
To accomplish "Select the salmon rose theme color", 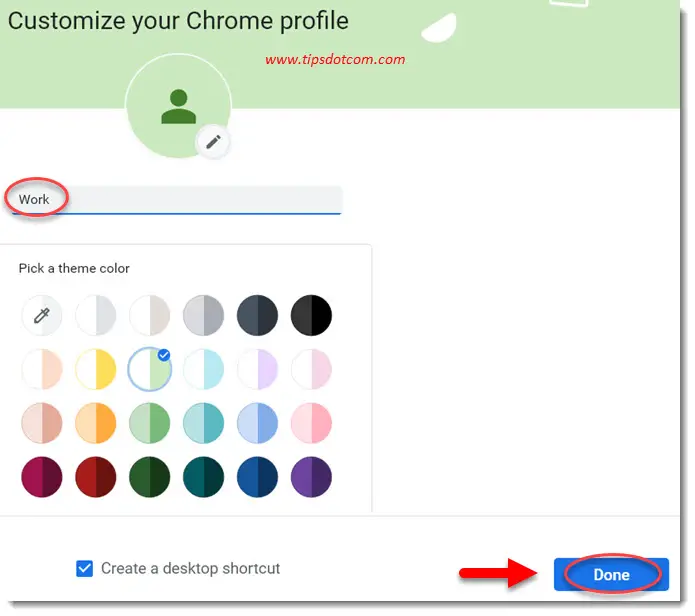I will click(42, 423).
